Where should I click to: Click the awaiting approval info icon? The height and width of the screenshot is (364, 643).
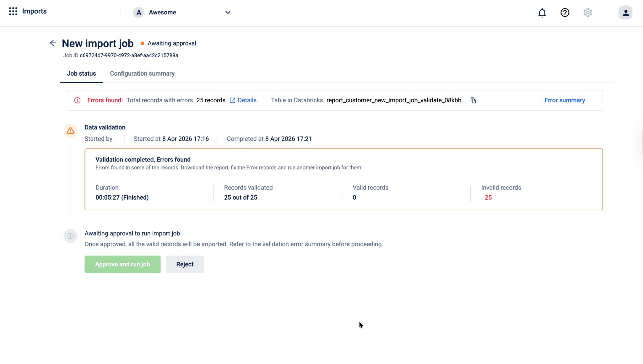(70, 236)
